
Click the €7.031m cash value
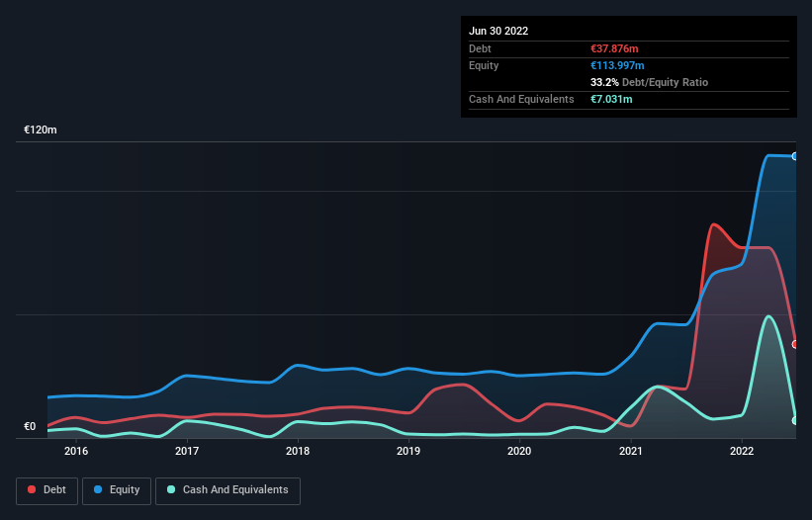pyautogui.click(x=611, y=99)
